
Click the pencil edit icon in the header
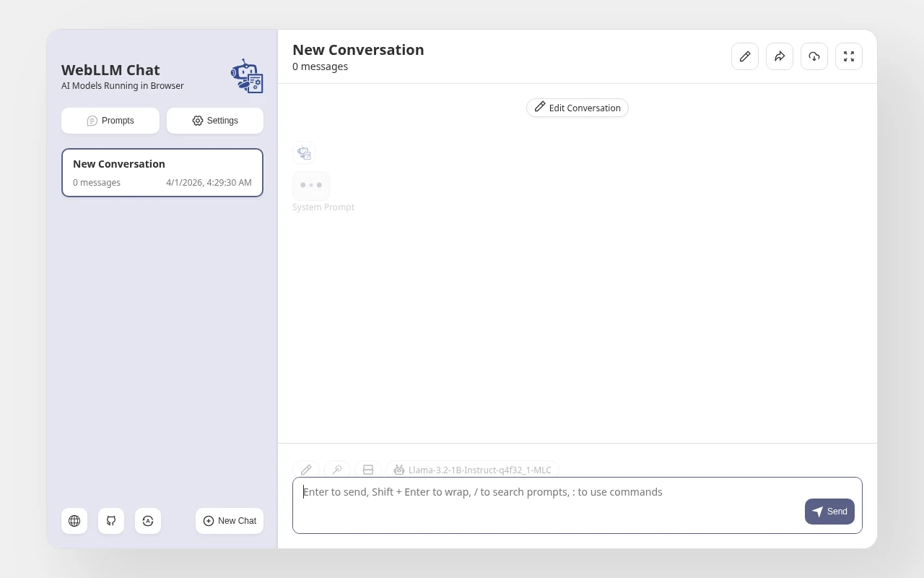click(x=745, y=56)
